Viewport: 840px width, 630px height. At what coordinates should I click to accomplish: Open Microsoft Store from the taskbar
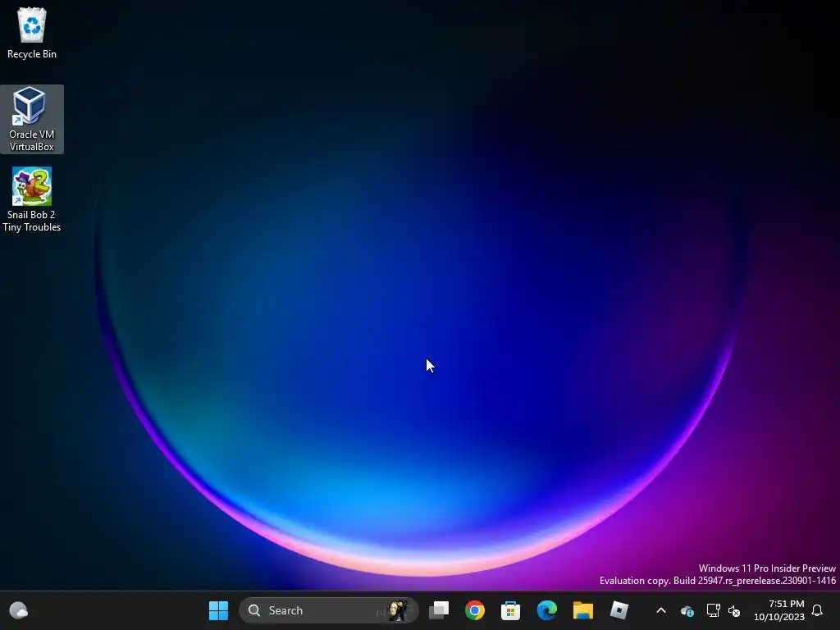click(510, 610)
